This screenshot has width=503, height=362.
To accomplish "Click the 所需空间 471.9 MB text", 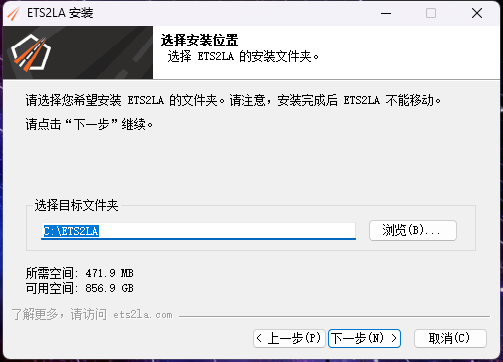I will pos(80,273).
